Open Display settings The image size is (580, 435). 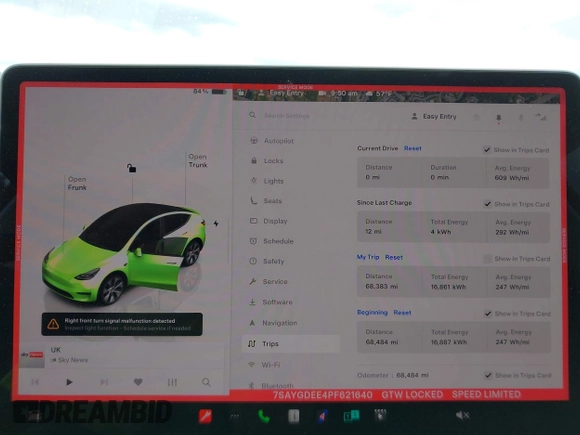point(269,221)
